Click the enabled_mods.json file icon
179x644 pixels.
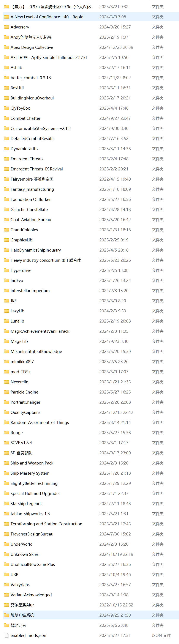7,635
